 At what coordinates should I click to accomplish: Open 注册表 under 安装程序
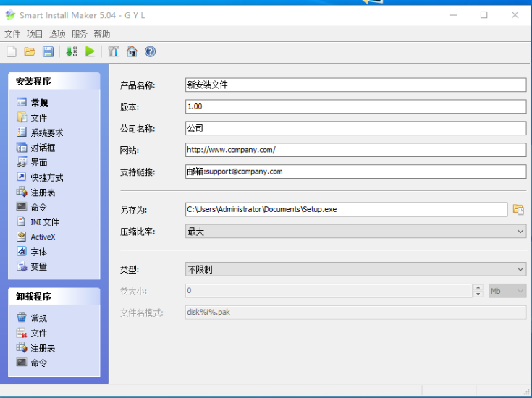pyautogui.click(x=36, y=192)
